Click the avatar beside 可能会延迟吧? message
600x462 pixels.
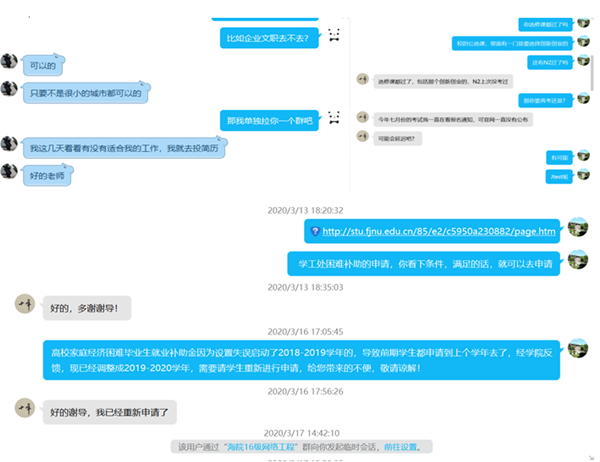click(x=362, y=136)
